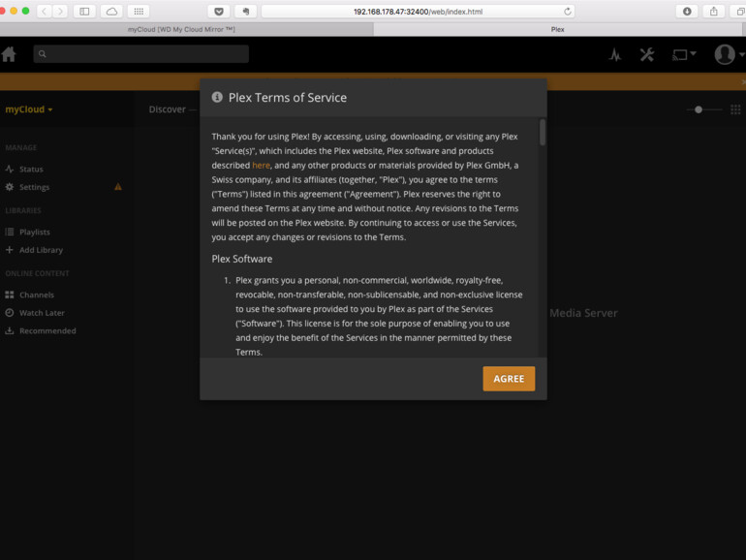Click the Settings gear icon in sidebar

pos(9,187)
